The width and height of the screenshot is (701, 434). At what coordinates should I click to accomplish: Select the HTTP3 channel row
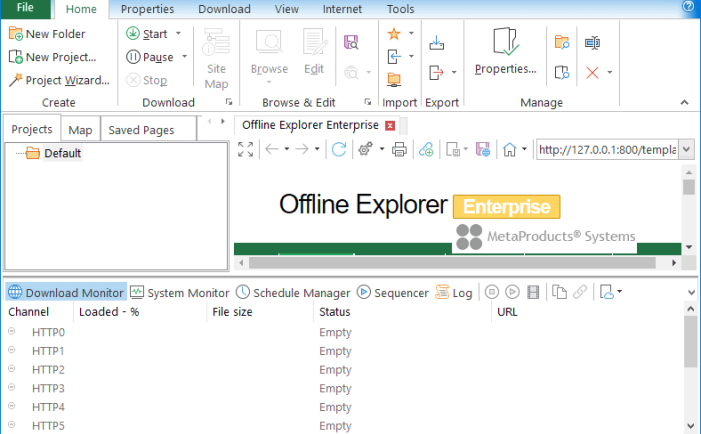point(342,388)
